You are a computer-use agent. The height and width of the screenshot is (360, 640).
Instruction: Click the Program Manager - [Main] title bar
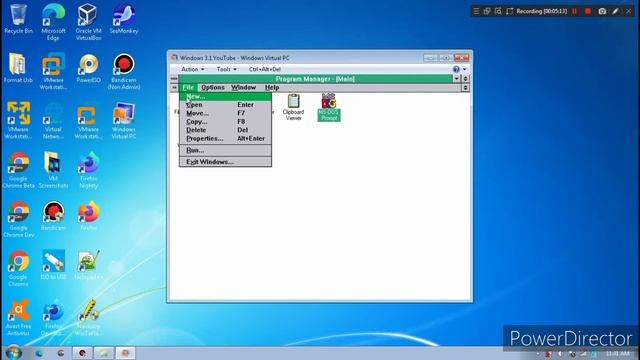click(x=315, y=79)
